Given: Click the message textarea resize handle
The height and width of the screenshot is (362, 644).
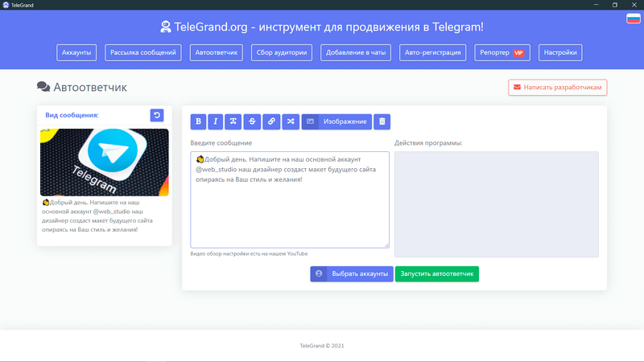Looking at the screenshot, I should click(x=386, y=245).
